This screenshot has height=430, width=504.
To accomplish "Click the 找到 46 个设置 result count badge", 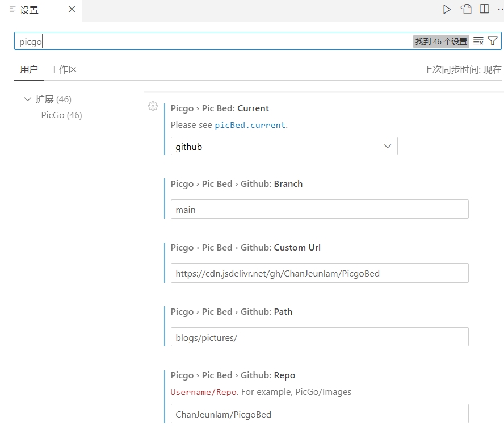I will click(441, 41).
